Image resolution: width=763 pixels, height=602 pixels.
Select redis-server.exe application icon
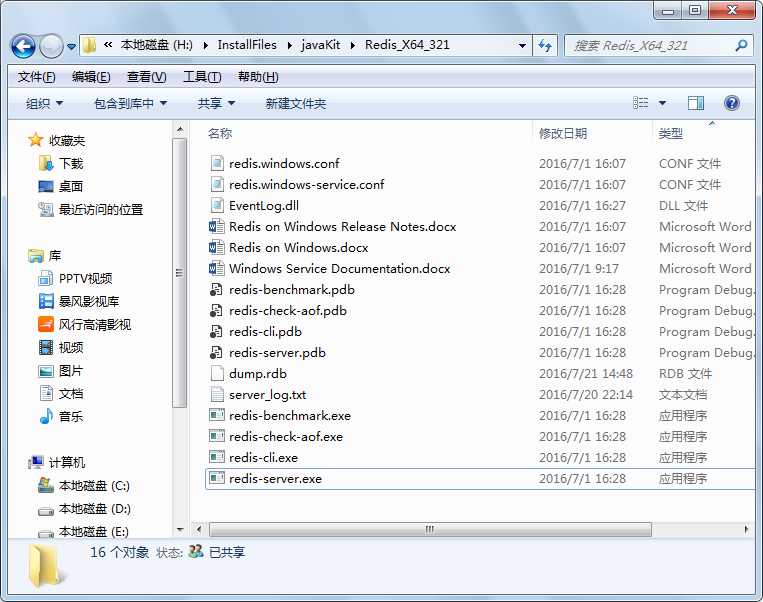pyautogui.click(x=217, y=478)
